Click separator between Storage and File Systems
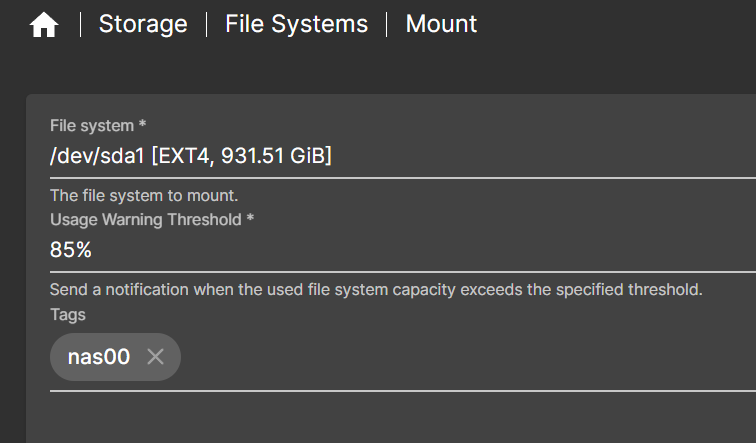 206,25
